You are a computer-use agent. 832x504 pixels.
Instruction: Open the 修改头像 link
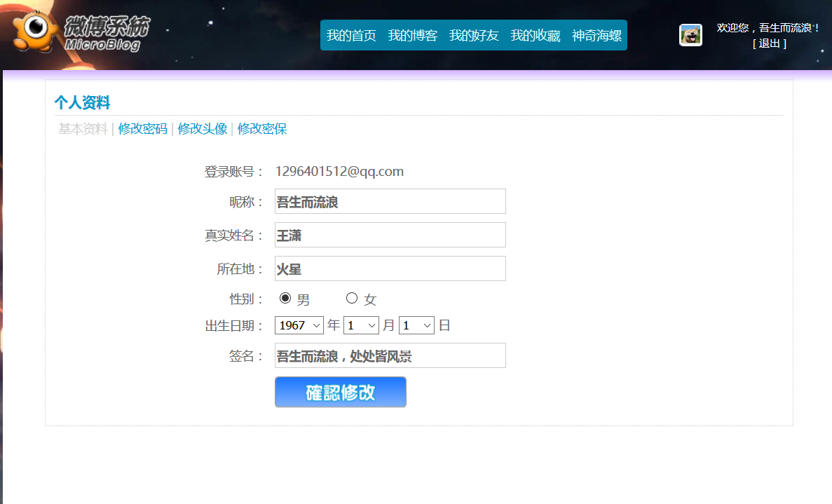click(202, 129)
